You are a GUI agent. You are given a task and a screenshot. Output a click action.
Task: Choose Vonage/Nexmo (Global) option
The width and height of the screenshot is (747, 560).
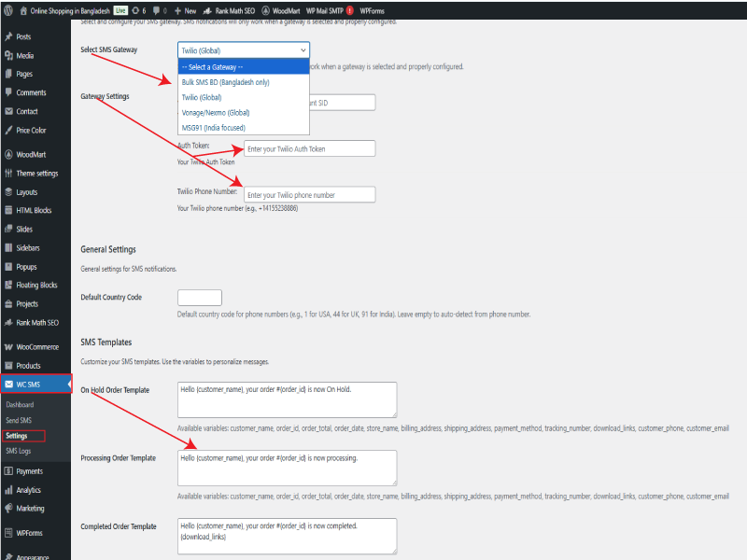244,113
